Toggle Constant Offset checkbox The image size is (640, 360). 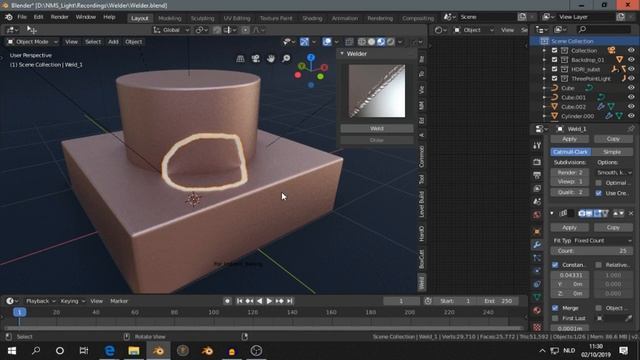pyautogui.click(x=555, y=265)
